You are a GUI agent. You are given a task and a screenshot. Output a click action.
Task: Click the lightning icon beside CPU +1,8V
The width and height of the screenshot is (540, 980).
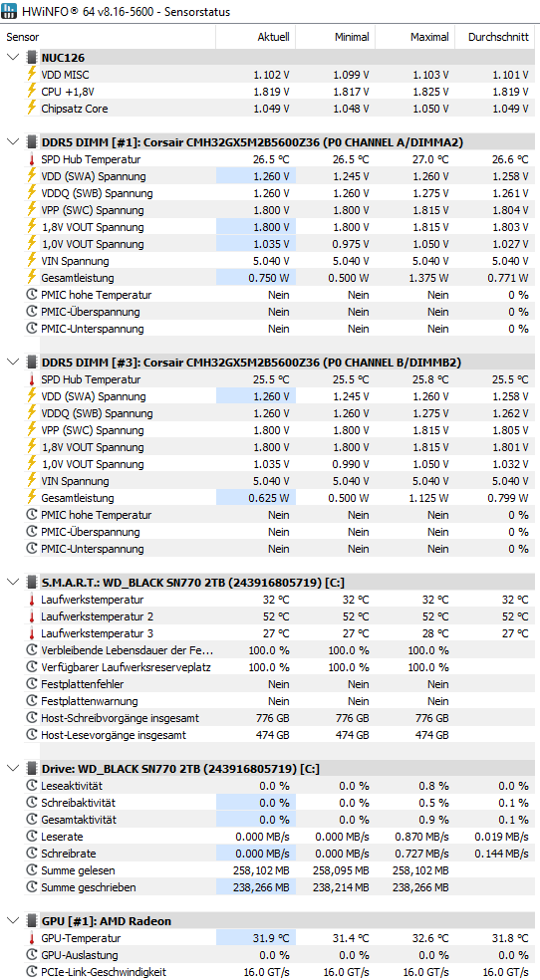(31, 92)
